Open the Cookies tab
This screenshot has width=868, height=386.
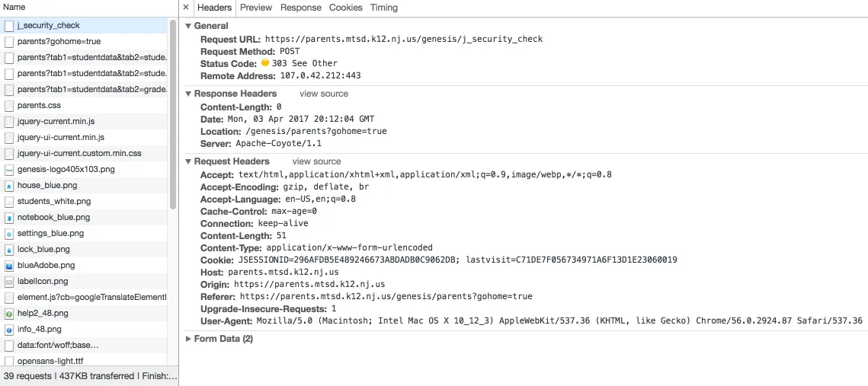[x=346, y=8]
